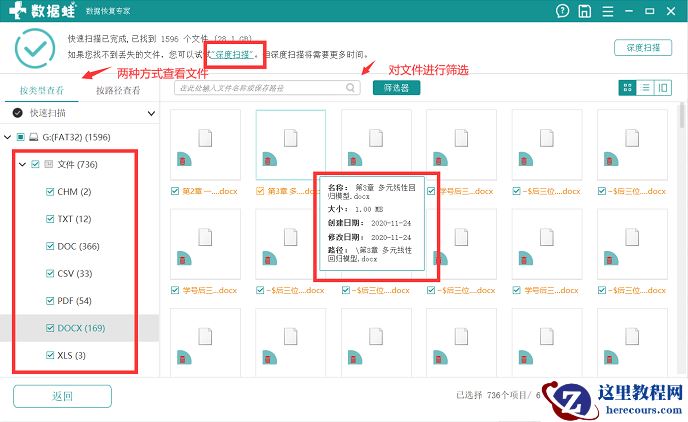Click the search magnifier icon
This screenshot has width=688, height=422.
point(350,88)
